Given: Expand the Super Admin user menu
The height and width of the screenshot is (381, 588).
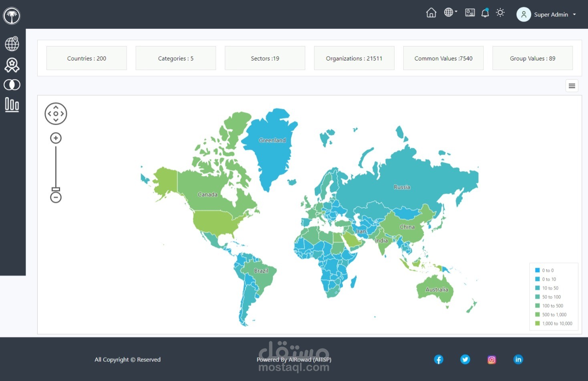Looking at the screenshot, I should [x=547, y=14].
